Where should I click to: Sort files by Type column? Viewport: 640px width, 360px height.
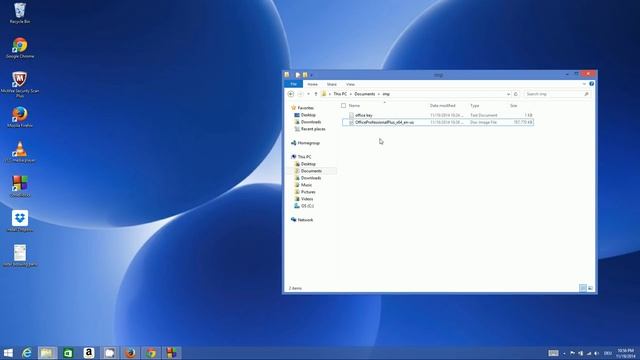tap(475, 105)
